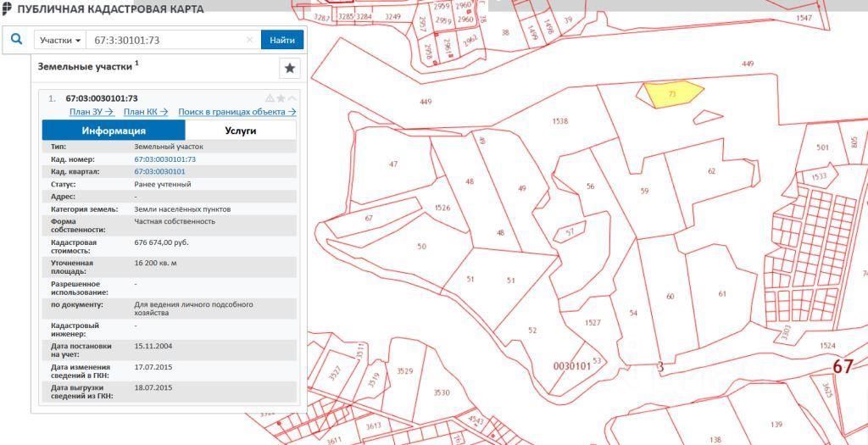This screenshot has width=868, height=445.
Task: Select parcel 3530 on the map
Action: pyautogui.click(x=442, y=393)
